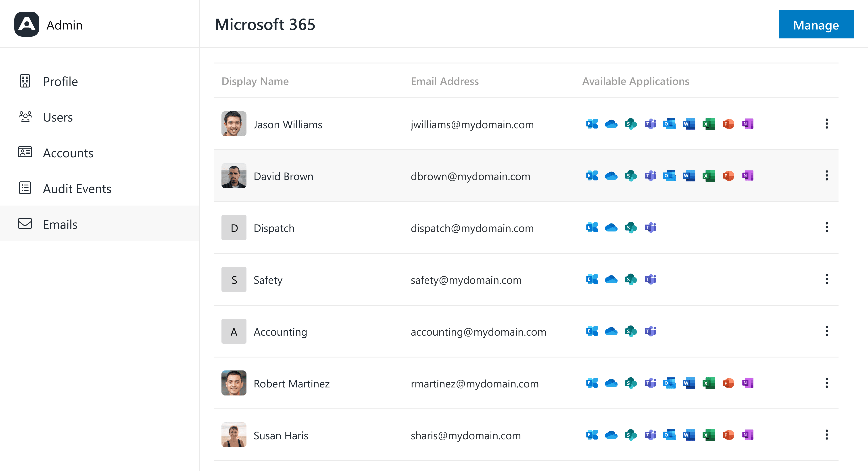This screenshot has width=868, height=471.
Task: Click the Available Applications column header
Action: (x=636, y=81)
